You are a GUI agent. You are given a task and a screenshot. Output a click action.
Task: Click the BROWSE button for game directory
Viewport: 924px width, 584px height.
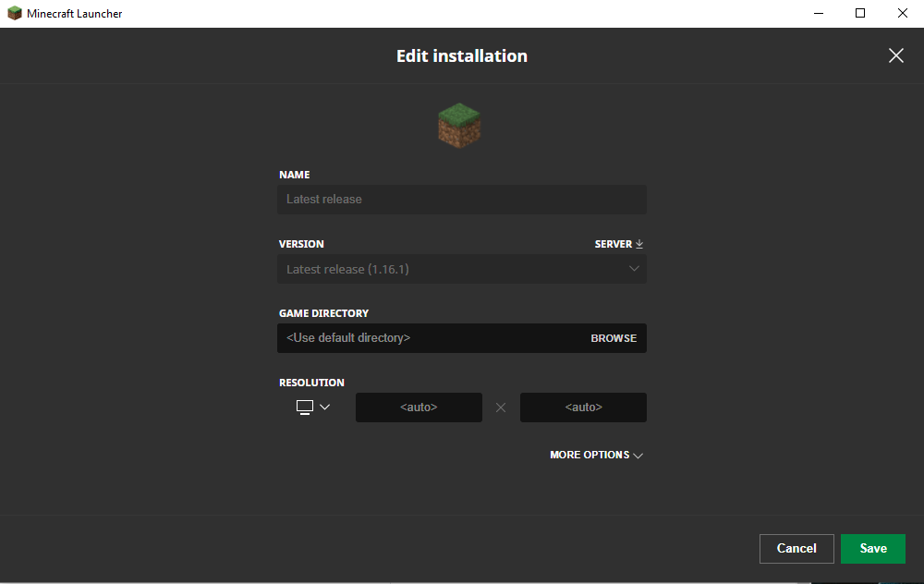614,338
